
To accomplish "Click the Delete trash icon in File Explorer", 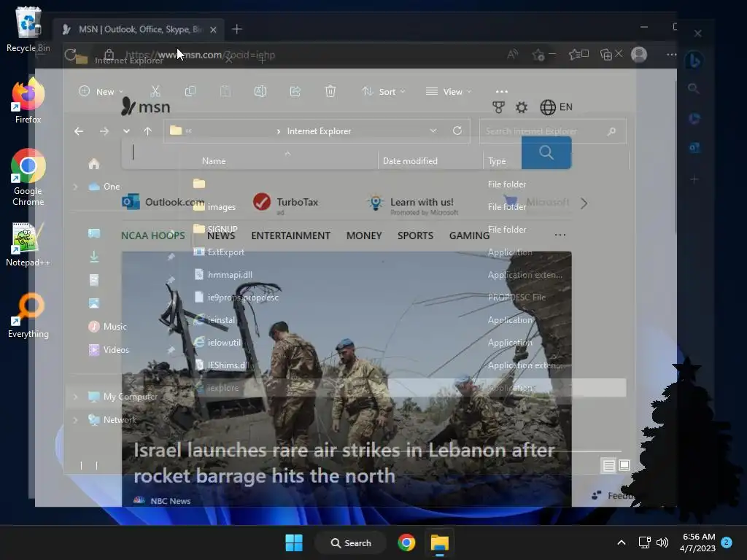I will (330, 91).
